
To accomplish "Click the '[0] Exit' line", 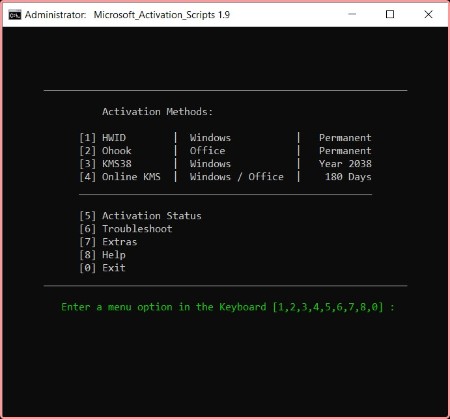I will tap(102, 268).
